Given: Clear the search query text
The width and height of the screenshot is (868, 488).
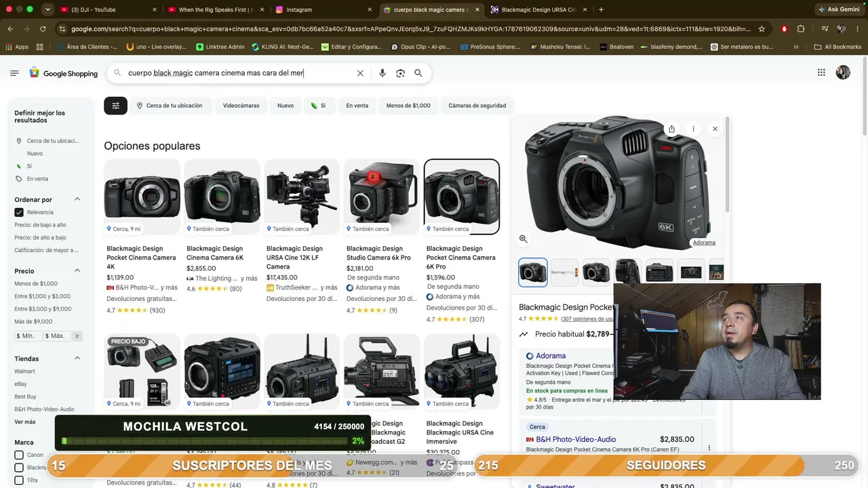Looking at the screenshot, I should pyautogui.click(x=360, y=73).
